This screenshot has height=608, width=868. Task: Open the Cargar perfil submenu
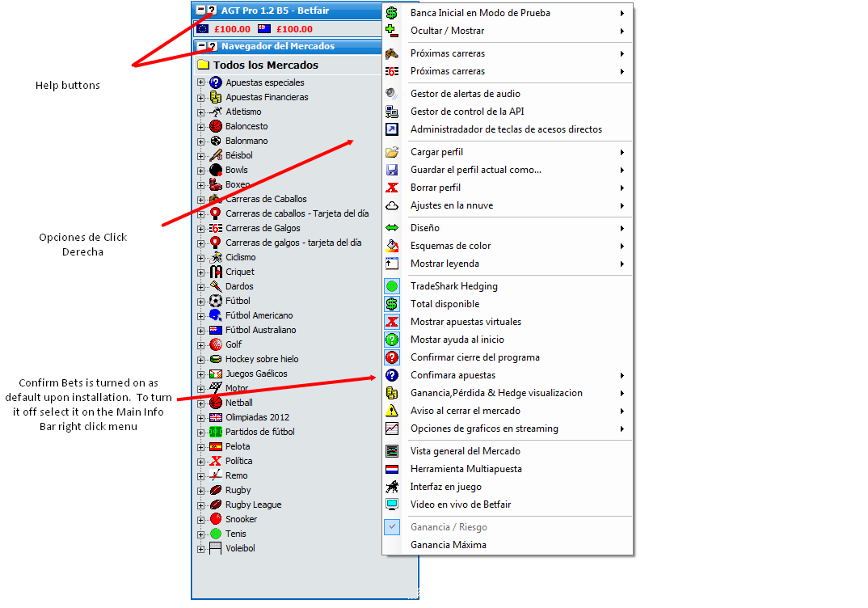pos(436,152)
